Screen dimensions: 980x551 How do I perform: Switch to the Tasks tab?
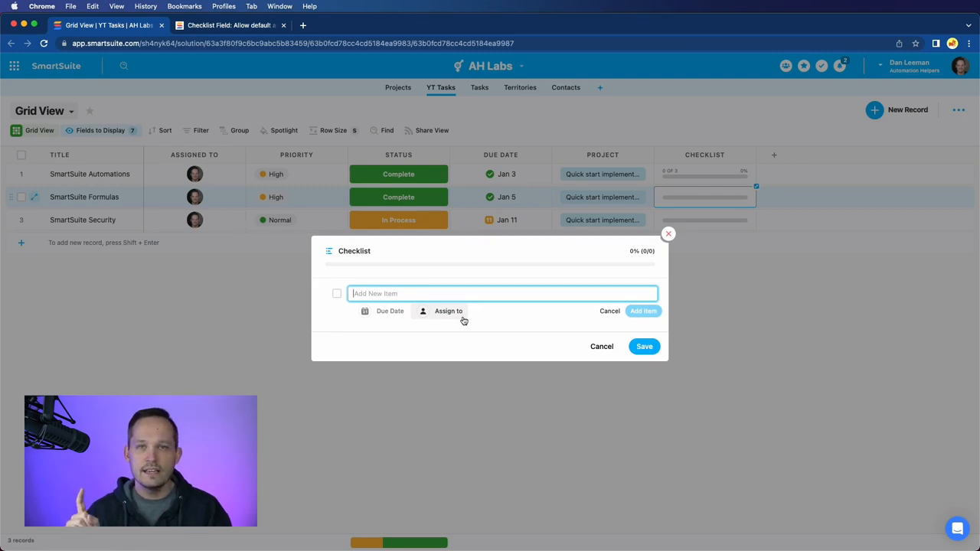point(479,87)
